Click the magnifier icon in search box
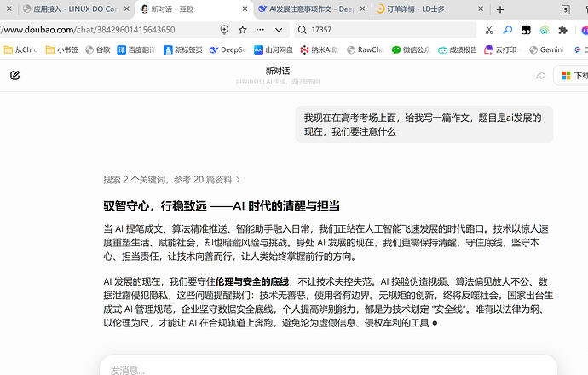588x375 pixels. (303, 30)
